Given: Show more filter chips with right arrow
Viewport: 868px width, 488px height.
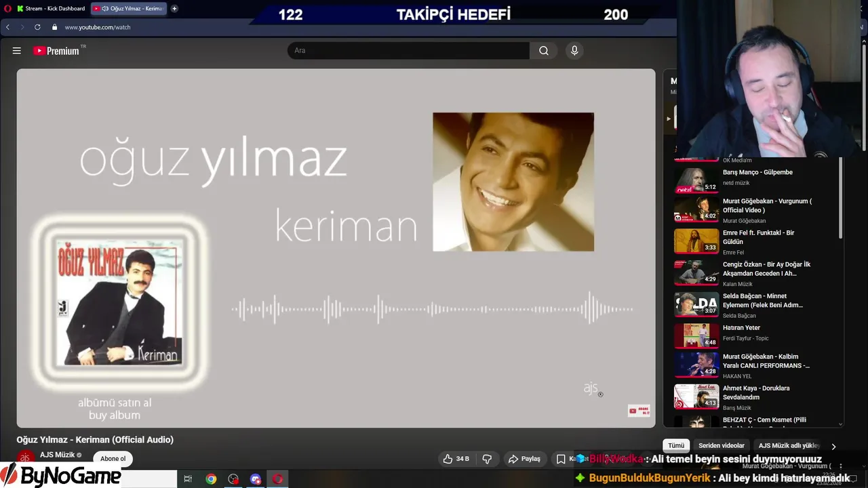Looking at the screenshot, I should coord(833,446).
